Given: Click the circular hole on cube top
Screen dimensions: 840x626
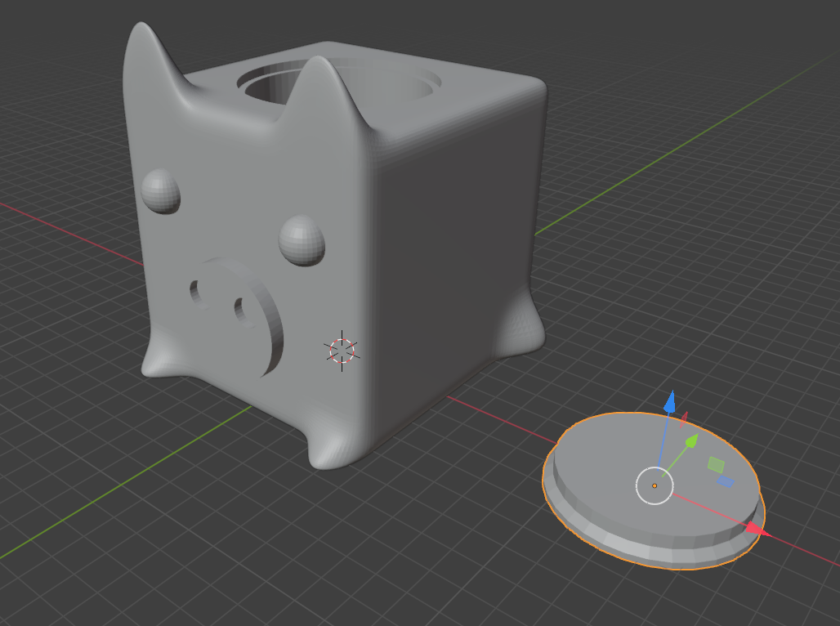Looking at the screenshot, I should click(338, 83).
